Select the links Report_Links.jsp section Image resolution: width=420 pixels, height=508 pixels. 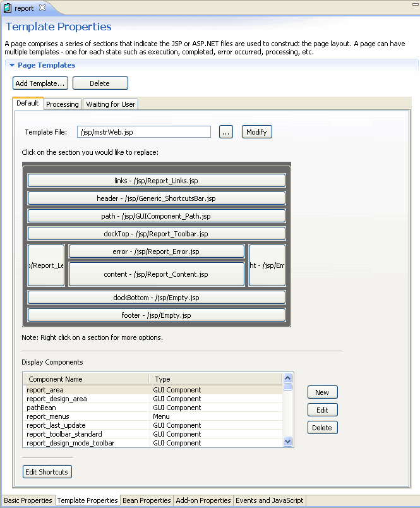click(157, 181)
